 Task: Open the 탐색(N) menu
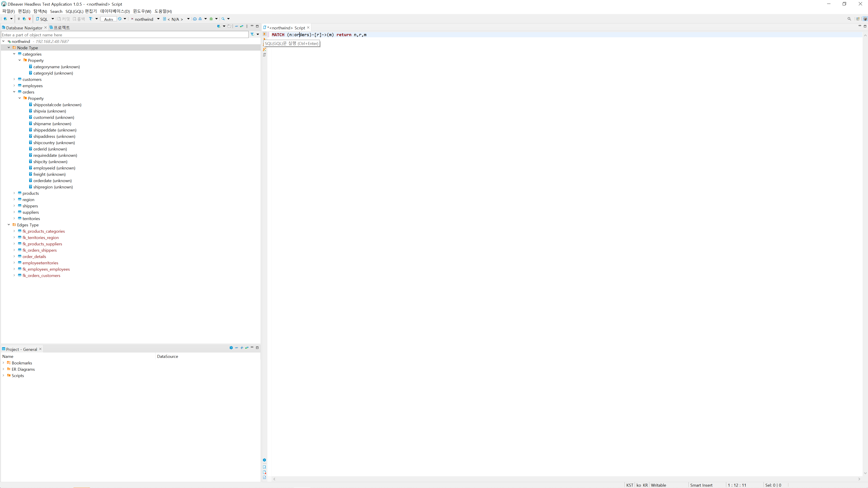point(40,11)
